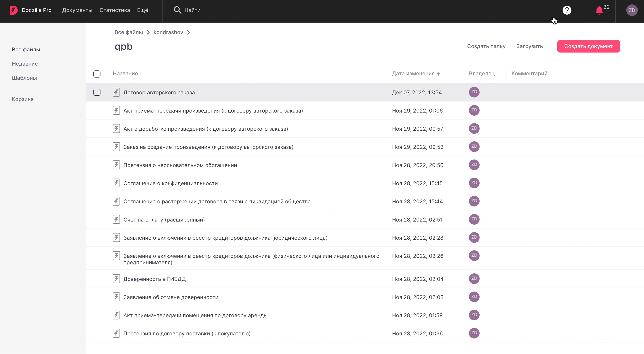Open Акт приема-передачи произведения document
Viewport: 644px width, 354px height.
point(213,111)
